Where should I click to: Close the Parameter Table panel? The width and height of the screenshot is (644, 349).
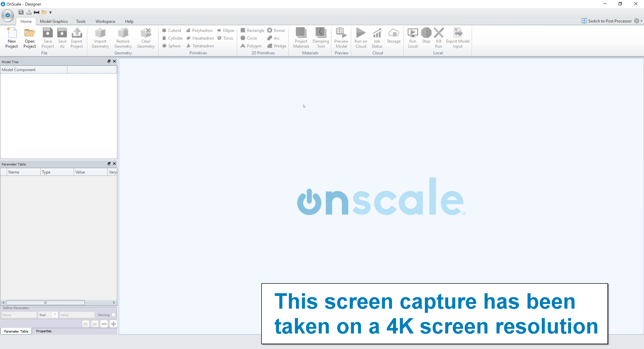[x=115, y=164]
